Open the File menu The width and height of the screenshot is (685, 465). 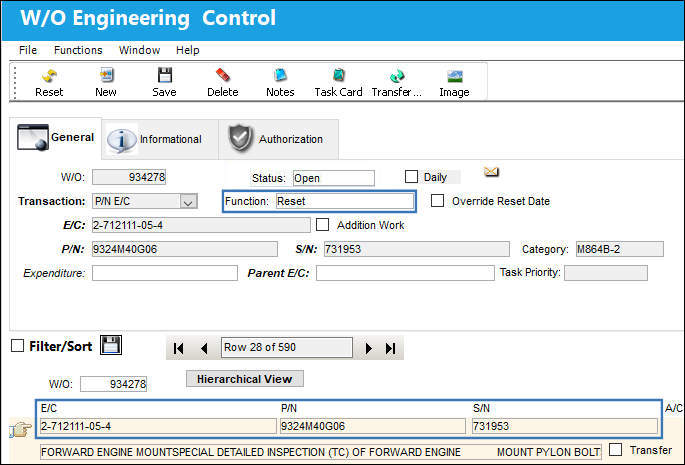(x=28, y=50)
